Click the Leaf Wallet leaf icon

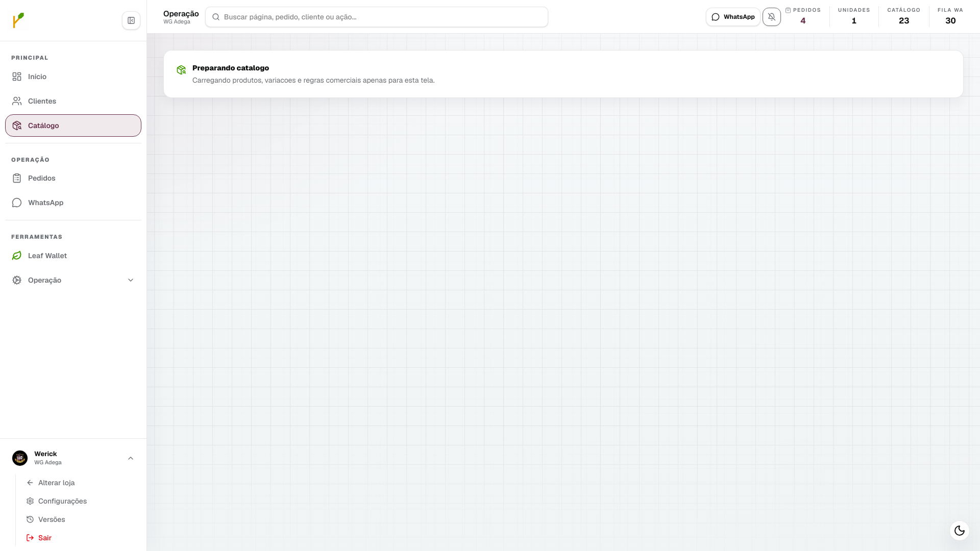[x=17, y=256]
